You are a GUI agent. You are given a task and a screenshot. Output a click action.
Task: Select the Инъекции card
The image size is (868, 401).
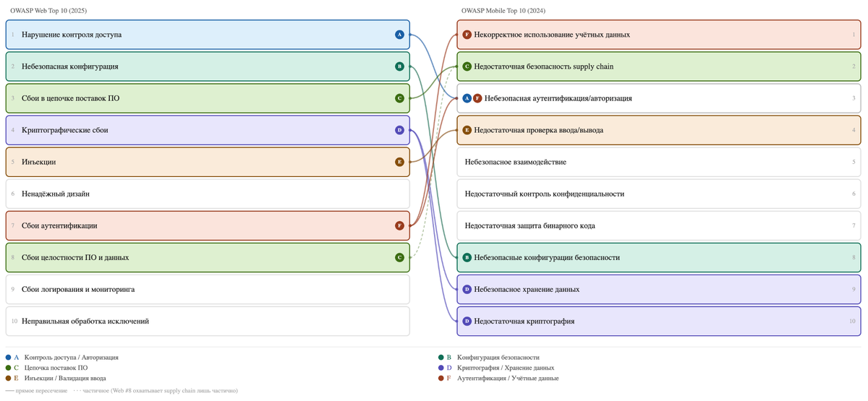pos(208,162)
